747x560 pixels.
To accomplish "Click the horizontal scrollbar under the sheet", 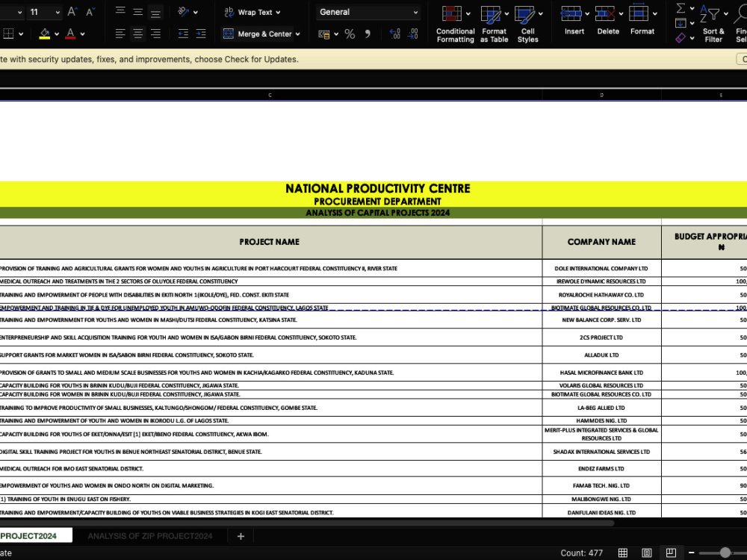I will [x=307, y=523].
